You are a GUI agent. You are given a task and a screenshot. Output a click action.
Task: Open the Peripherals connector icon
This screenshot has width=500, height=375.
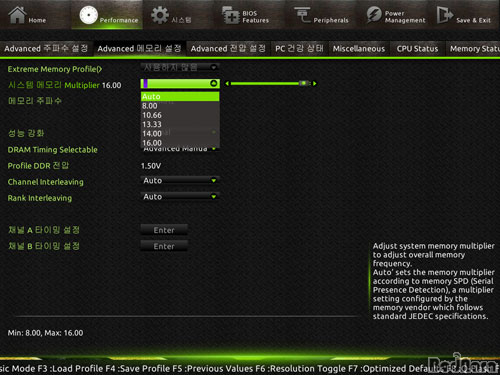coord(302,15)
